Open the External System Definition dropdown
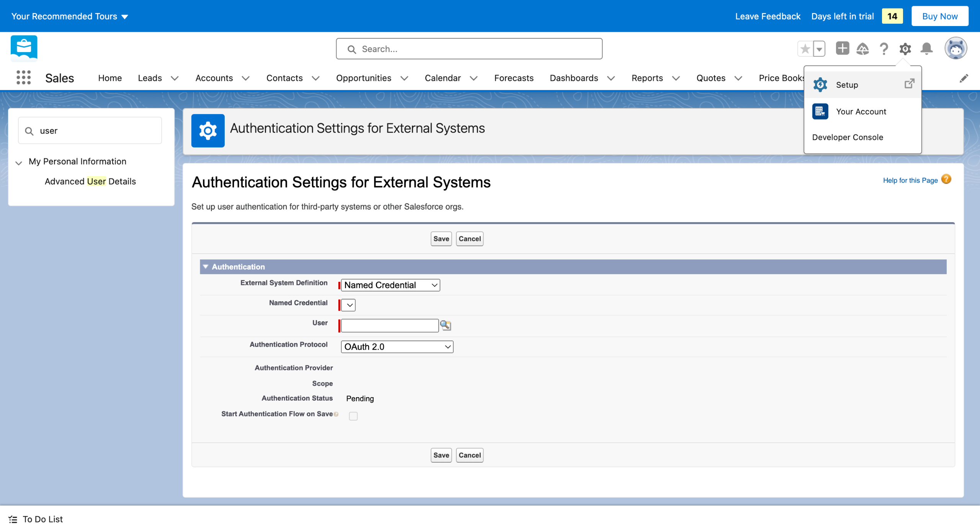Image resolution: width=980 pixels, height=532 pixels. click(390, 285)
